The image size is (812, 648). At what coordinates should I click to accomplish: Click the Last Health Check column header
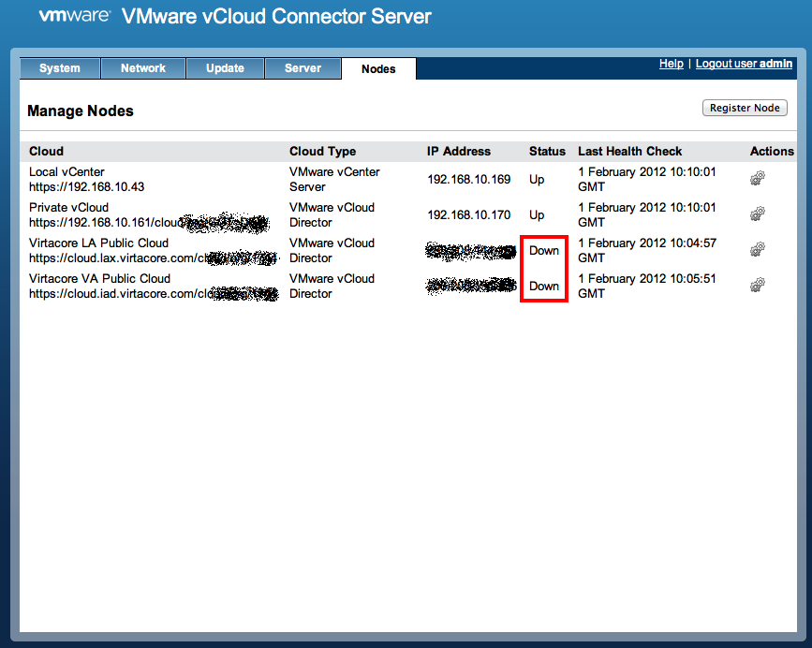(x=629, y=151)
